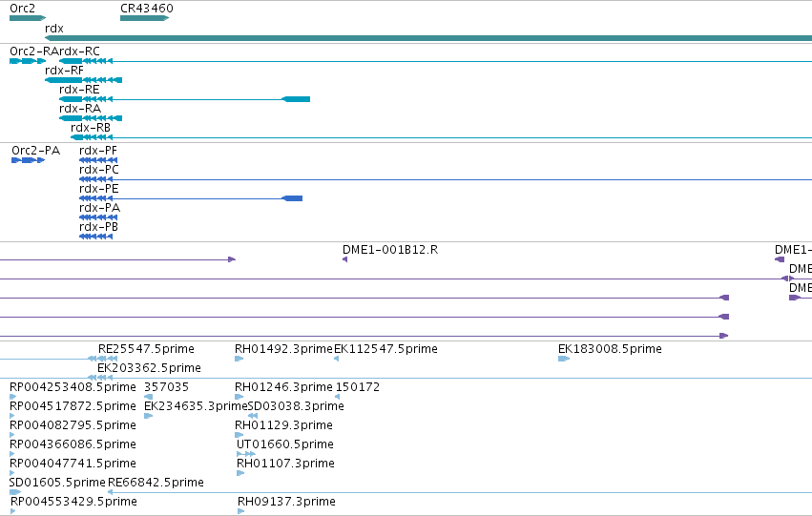This screenshot has width=812, height=516.
Task: Select the 150172 feature label
Action: click(x=358, y=387)
